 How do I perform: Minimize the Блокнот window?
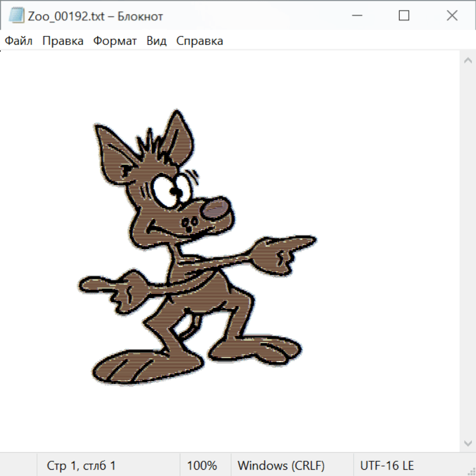tap(356, 16)
